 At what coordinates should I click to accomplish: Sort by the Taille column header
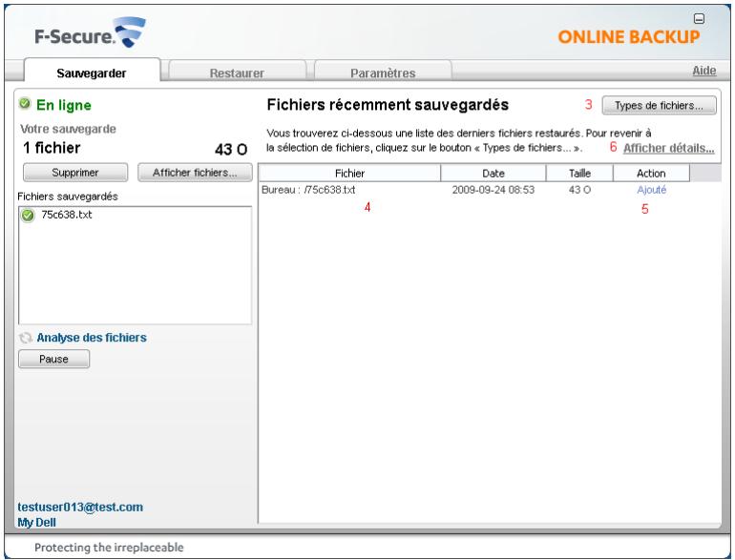(x=579, y=173)
